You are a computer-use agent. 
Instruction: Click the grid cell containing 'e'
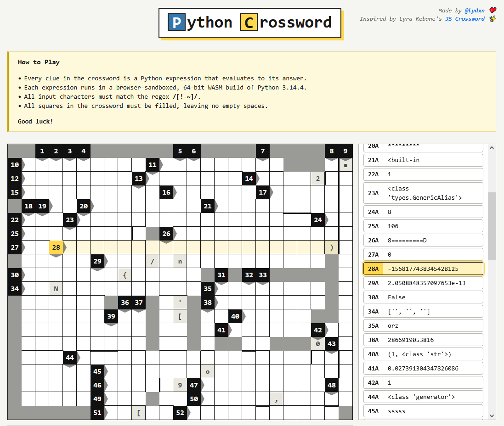pos(345,165)
